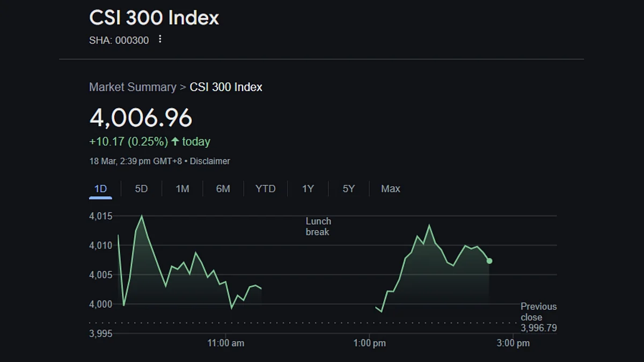
Task: Click the 4,000 y-axis label
Action: tap(101, 304)
